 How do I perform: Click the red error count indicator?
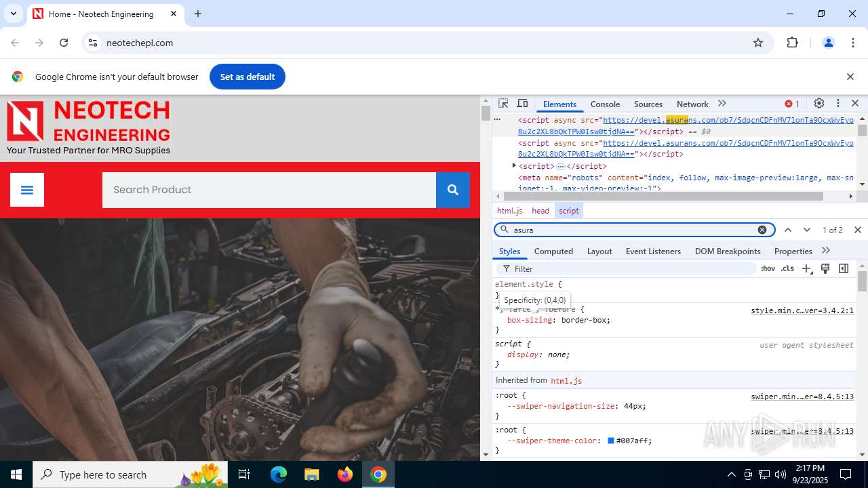point(792,104)
